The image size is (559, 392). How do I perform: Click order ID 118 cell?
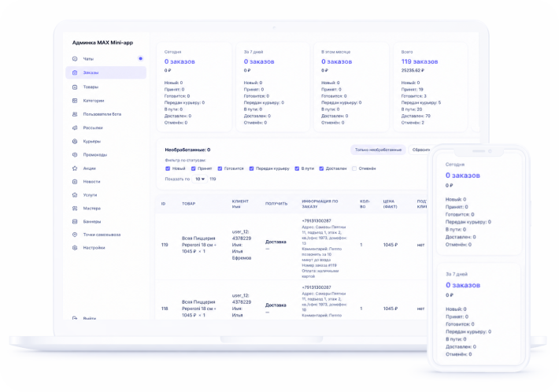(x=165, y=309)
